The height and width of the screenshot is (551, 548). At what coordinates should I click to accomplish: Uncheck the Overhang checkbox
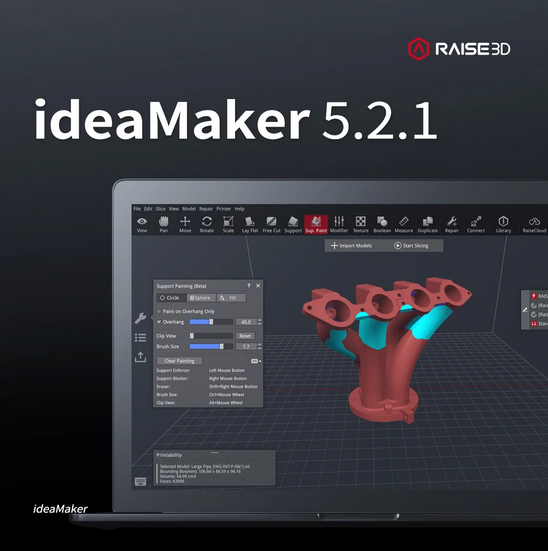[159, 322]
